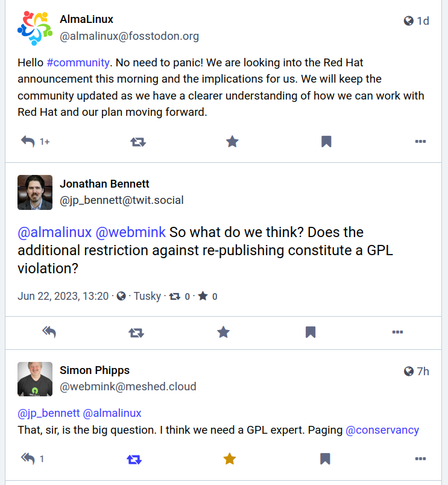Bookmark the AlmaLinux post
The width and height of the screenshot is (448, 485).
click(x=326, y=142)
